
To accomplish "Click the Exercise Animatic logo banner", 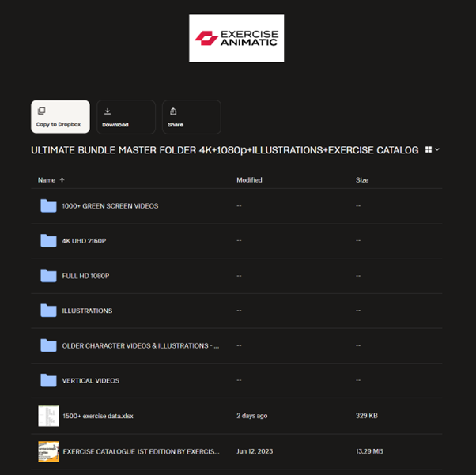I will coord(236,38).
